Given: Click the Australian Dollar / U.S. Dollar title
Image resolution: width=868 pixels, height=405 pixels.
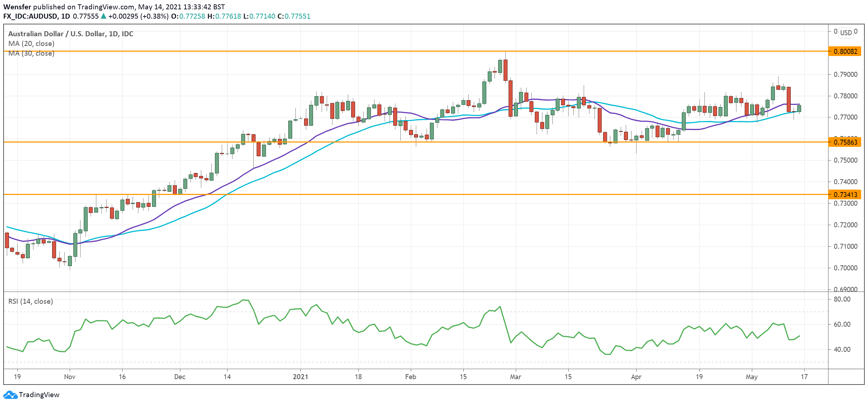Looking at the screenshot, I should point(70,34).
